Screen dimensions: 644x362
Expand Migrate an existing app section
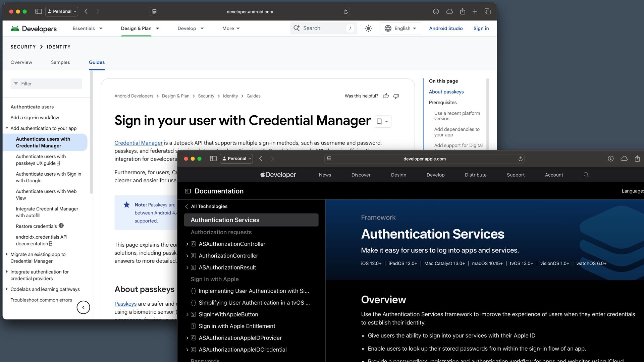[x=7, y=254]
